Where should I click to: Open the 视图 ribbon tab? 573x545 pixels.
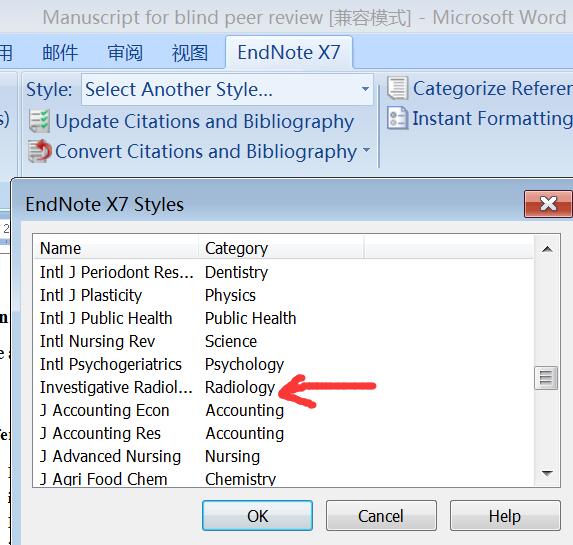point(190,53)
